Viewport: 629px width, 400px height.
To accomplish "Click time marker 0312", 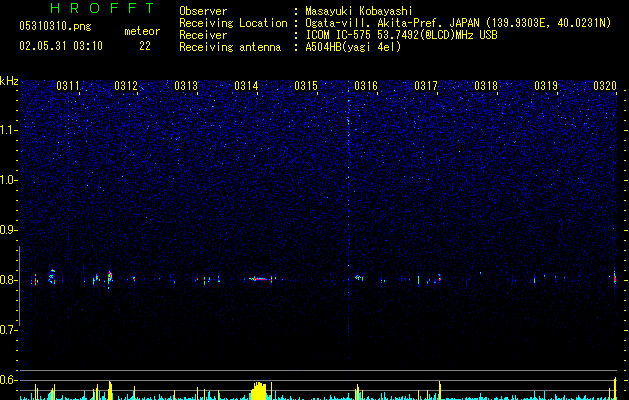I will [126, 85].
